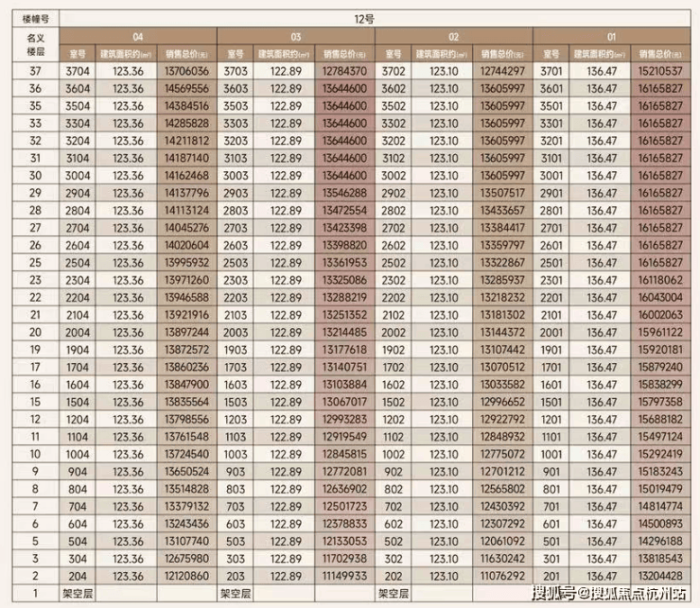700x608 pixels.
Task: Select room 1503 in the table
Action: pos(236,403)
